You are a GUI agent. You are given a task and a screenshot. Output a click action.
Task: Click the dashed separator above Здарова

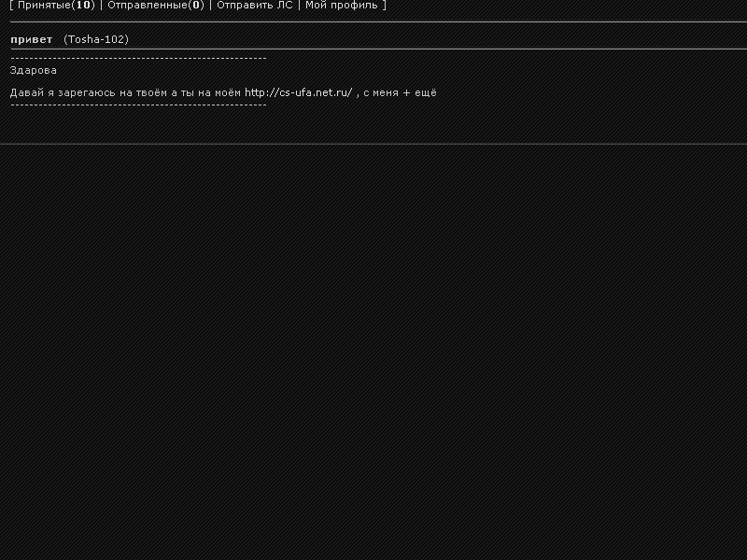138,59
